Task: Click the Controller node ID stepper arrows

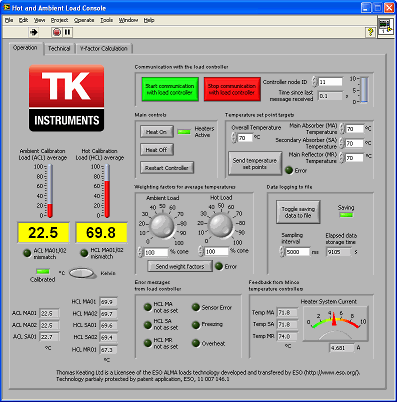Action: (x=314, y=82)
